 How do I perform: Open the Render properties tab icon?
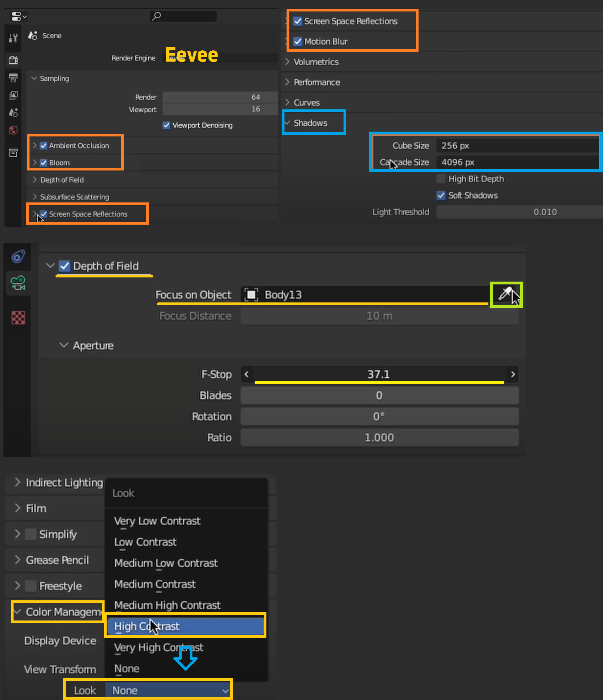pyautogui.click(x=13, y=60)
